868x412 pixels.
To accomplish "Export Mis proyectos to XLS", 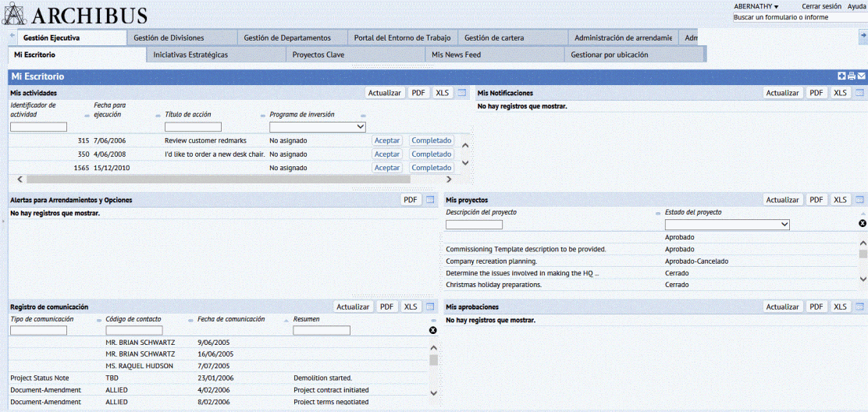I will [x=840, y=200].
